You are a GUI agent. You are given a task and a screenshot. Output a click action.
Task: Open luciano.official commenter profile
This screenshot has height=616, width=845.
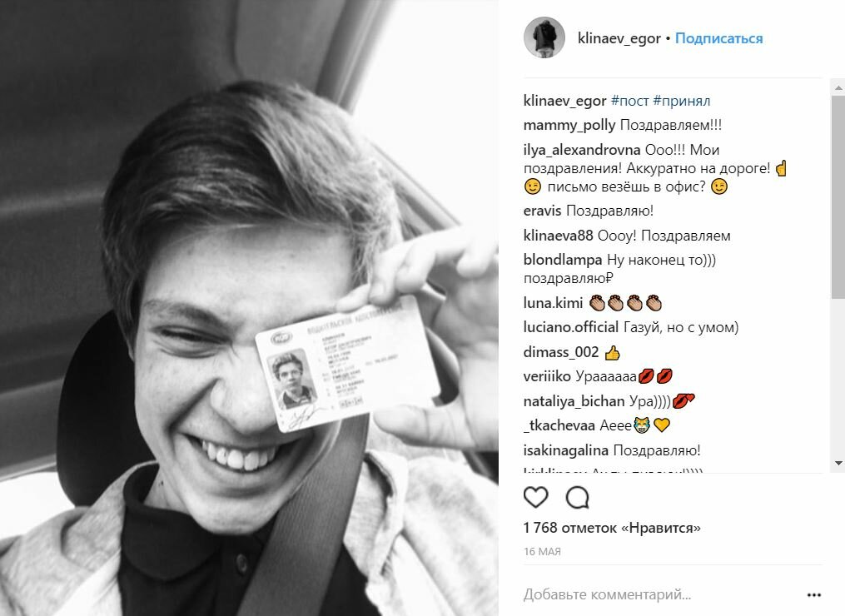click(571, 327)
